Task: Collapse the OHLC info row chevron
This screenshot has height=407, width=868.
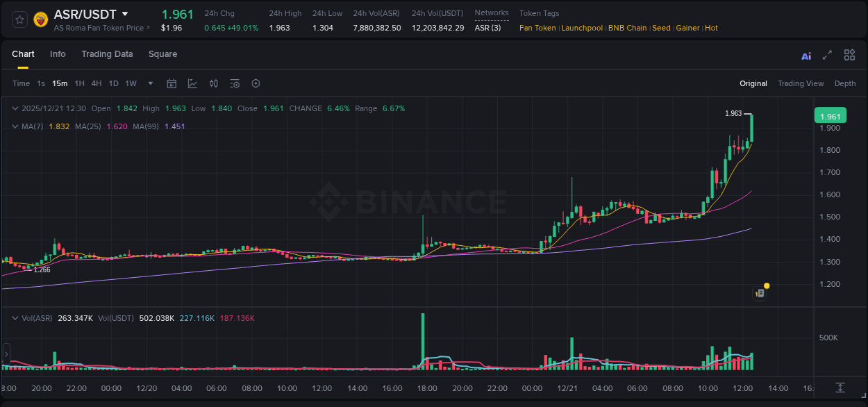Action: (x=15, y=108)
